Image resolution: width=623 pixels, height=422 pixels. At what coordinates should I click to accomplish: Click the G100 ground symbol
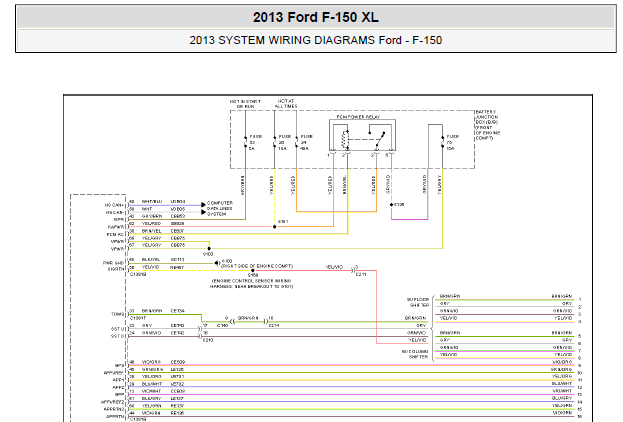point(217,263)
